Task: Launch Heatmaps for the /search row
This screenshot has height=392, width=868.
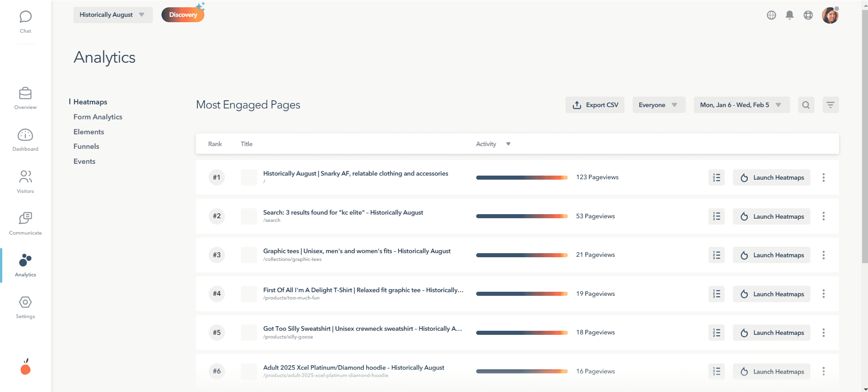Action: [x=771, y=216]
